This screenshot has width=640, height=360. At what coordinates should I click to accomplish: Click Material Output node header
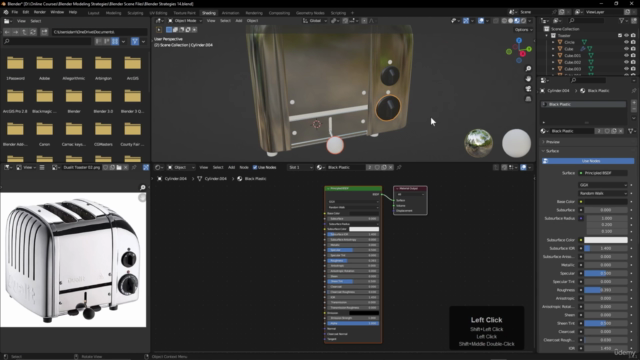[410, 189]
